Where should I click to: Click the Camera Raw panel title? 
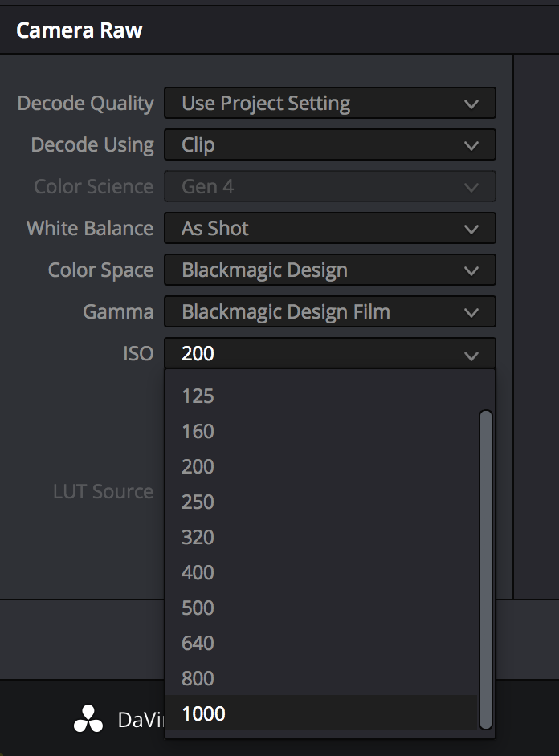click(80, 30)
